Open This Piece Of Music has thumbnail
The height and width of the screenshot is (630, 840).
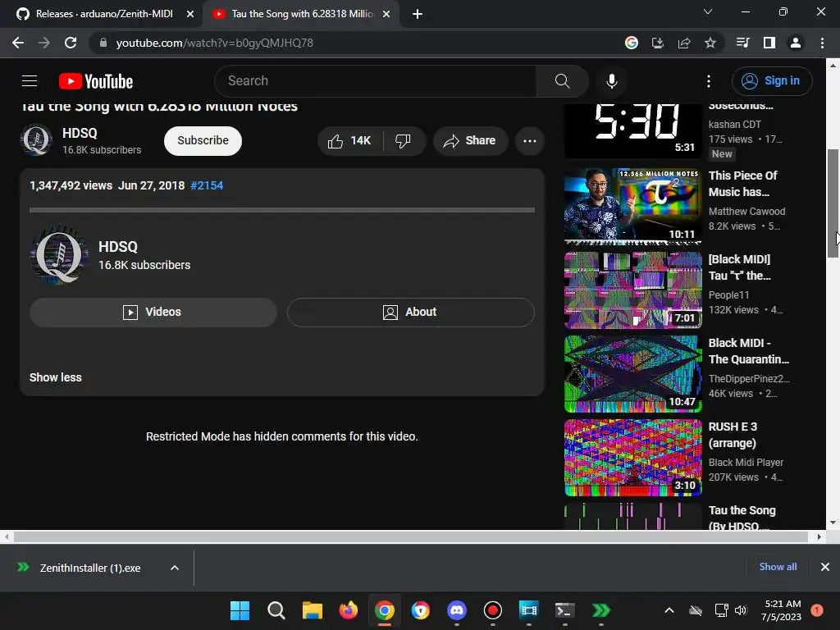click(632, 206)
